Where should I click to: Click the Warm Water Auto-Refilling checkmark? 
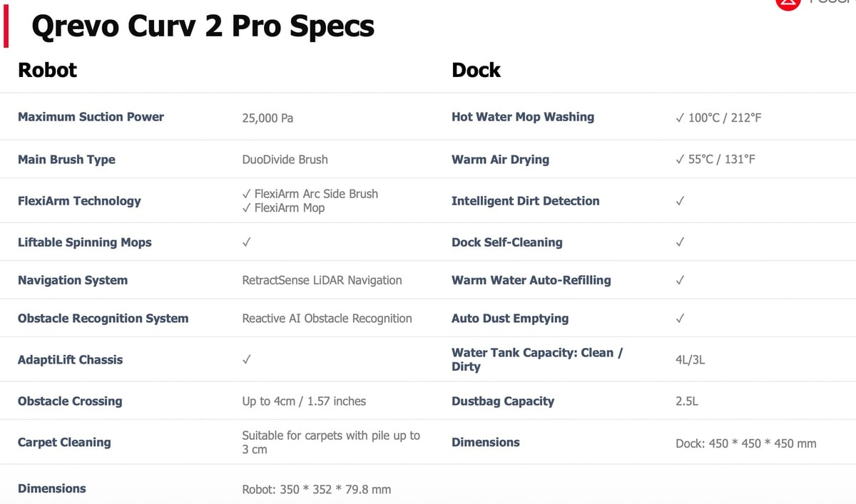coord(680,280)
